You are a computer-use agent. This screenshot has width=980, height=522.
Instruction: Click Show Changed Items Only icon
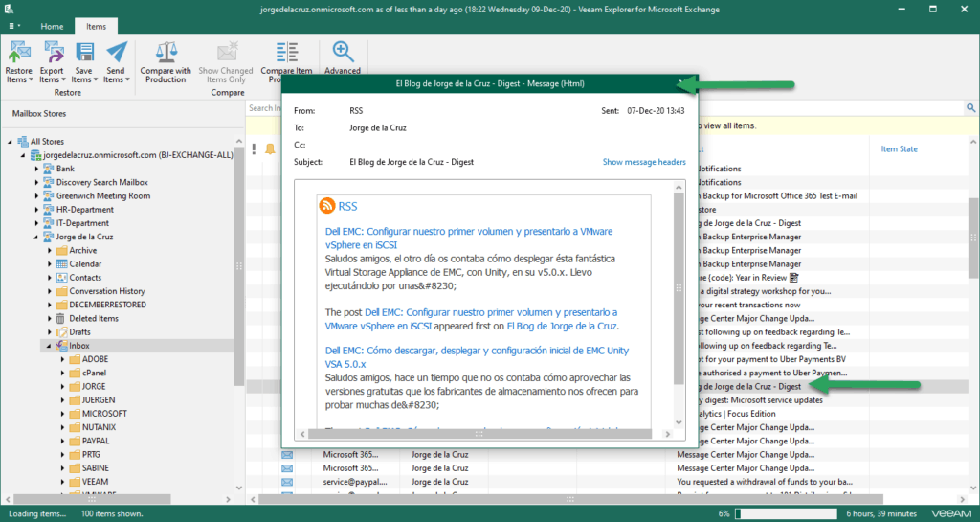(226, 52)
